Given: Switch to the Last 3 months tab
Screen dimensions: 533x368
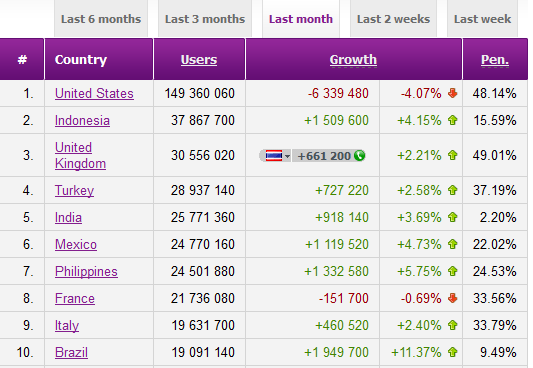Looking at the screenshot, I should pyautogui.click(x=205, y=19).
